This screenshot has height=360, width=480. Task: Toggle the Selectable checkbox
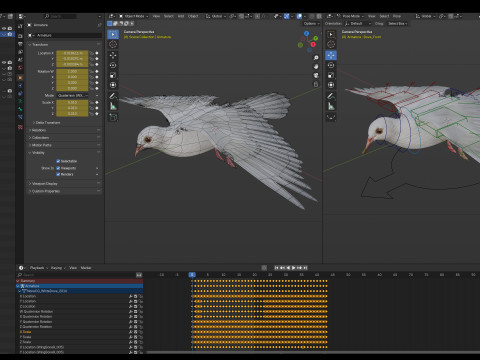[x=58, y=161]
